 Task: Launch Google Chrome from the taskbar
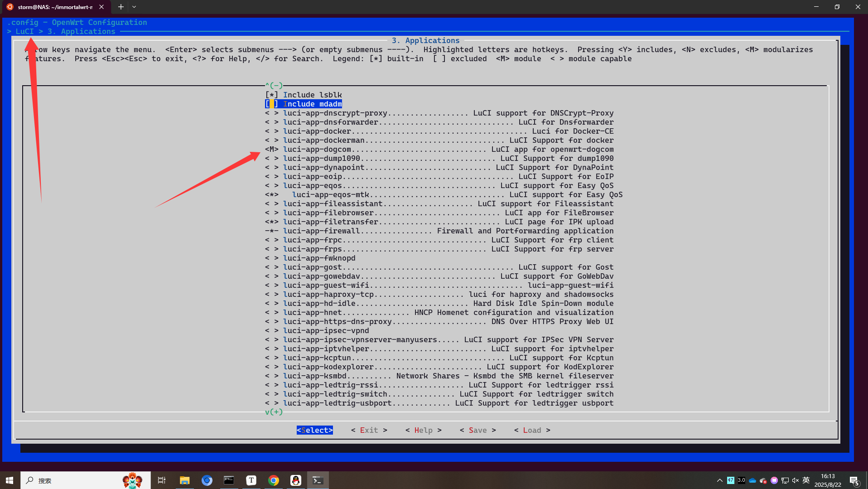pos(273,480)
